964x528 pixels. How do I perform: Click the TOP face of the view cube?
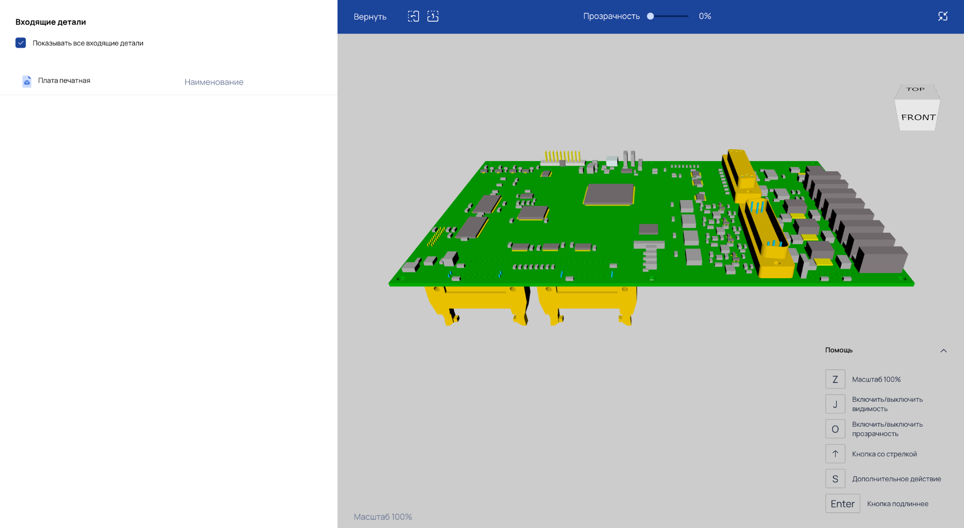tap(915, 90)
